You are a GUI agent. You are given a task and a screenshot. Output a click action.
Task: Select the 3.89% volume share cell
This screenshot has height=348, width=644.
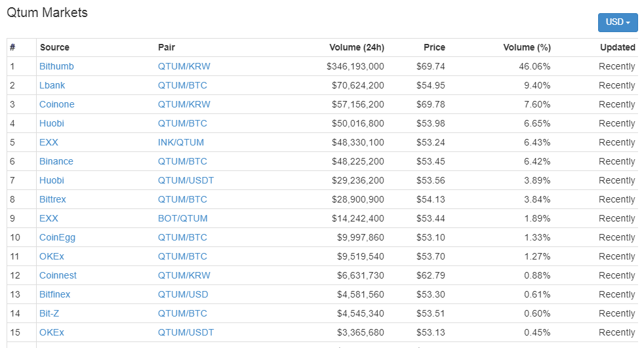pos(537,180)
